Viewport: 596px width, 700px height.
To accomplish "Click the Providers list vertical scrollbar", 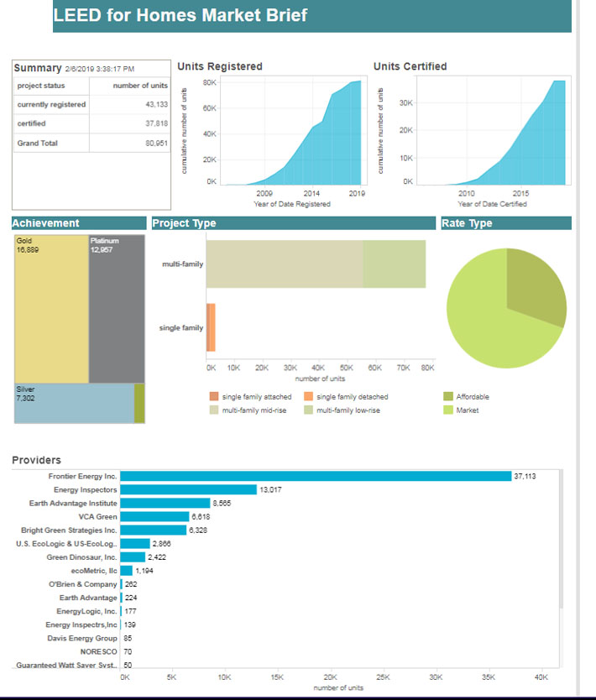I will click(x=562, y=538).
